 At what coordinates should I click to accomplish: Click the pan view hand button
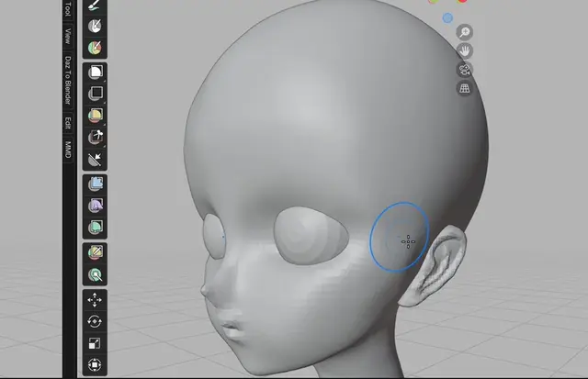(464, 51)
